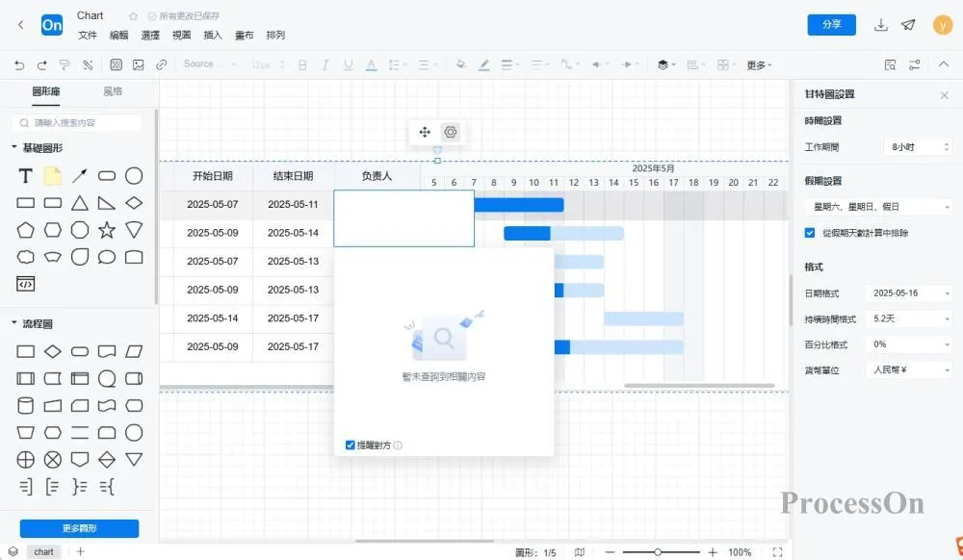Viewport: 963px width, 560px height.
Task: Click the 结束日期 column header
Action: pos(293,176)
